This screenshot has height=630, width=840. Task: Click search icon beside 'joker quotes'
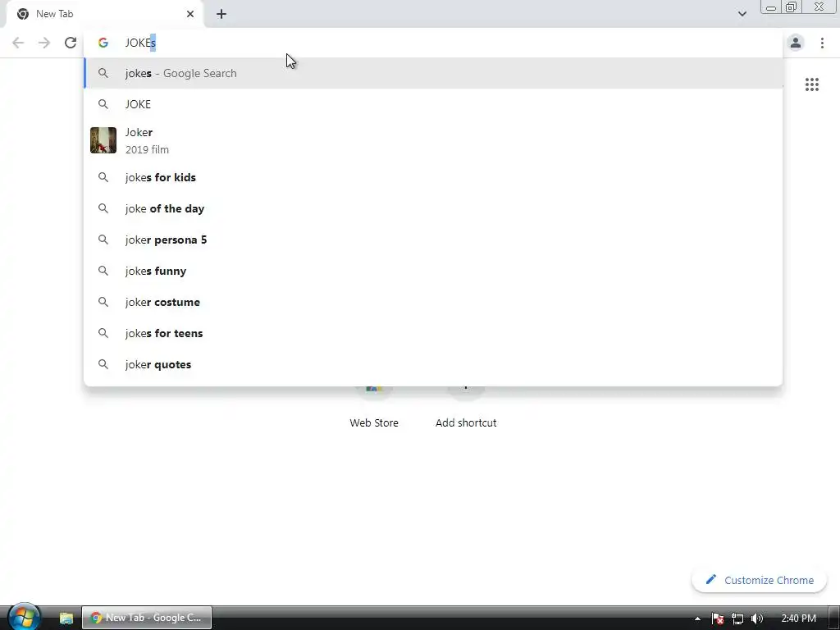click(x=103, y=364)
